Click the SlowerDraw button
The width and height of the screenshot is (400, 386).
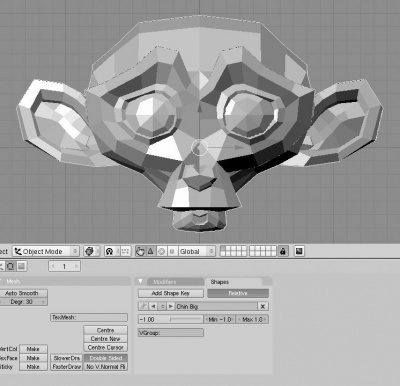(x=67, y=358)
